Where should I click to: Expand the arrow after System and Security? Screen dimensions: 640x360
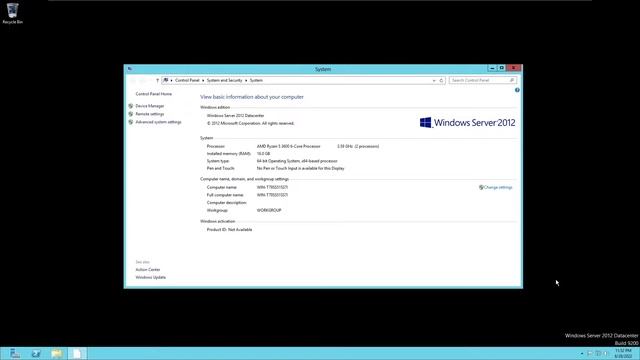246,80
